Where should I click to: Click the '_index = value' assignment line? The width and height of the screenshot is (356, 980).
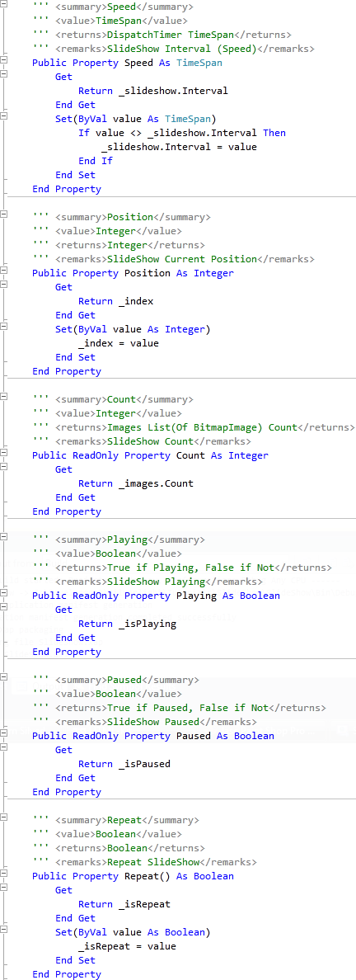[118, 343]
